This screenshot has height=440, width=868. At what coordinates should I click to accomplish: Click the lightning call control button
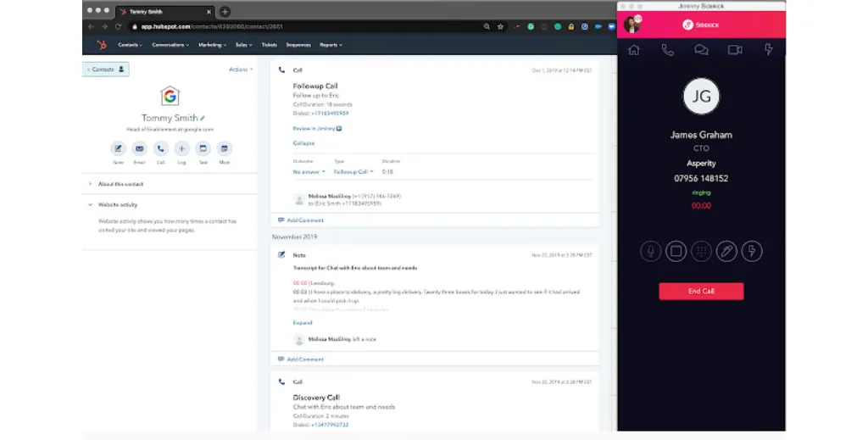(752, 251)
